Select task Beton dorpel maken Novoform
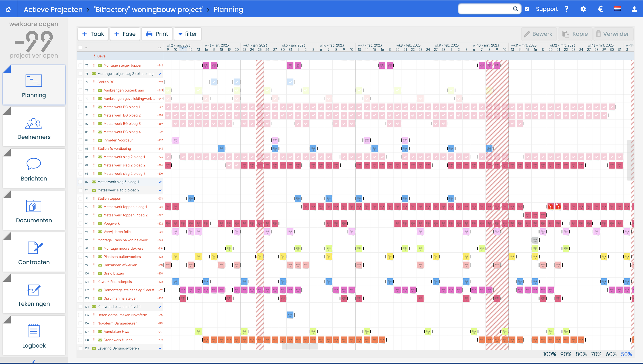Viewport: 643px width, 364px height. pyautogui.click(x=122, y=315)
